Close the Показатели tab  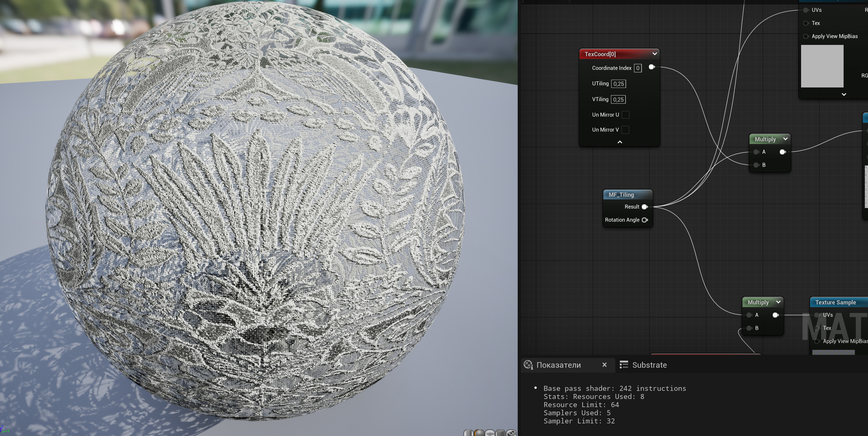coord(605,365)
